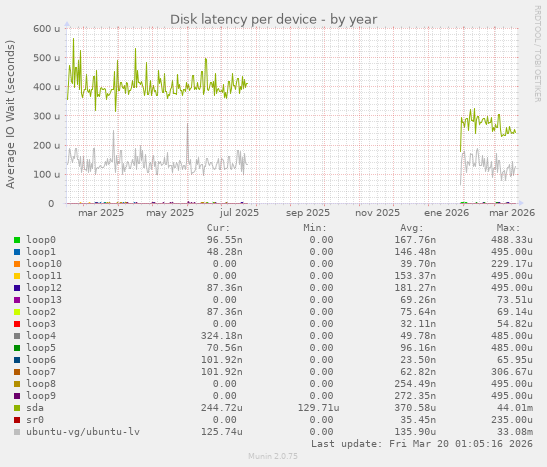Click the Avg: column header
Screen dimensions: 547x467
point(412,228)
